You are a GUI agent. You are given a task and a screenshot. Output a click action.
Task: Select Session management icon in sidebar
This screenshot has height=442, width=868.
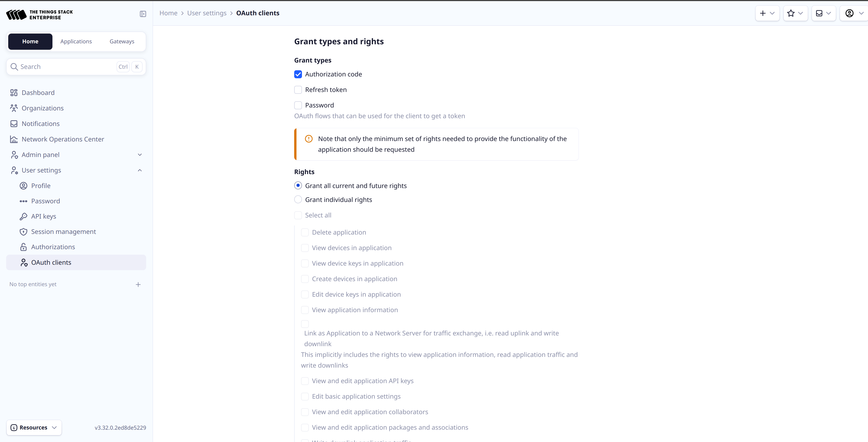(23, 231)
